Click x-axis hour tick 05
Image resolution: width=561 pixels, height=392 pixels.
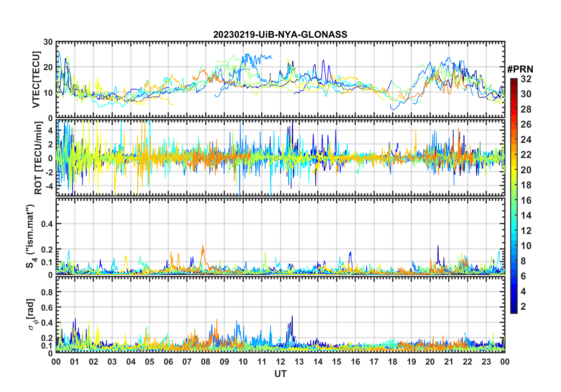150,362
